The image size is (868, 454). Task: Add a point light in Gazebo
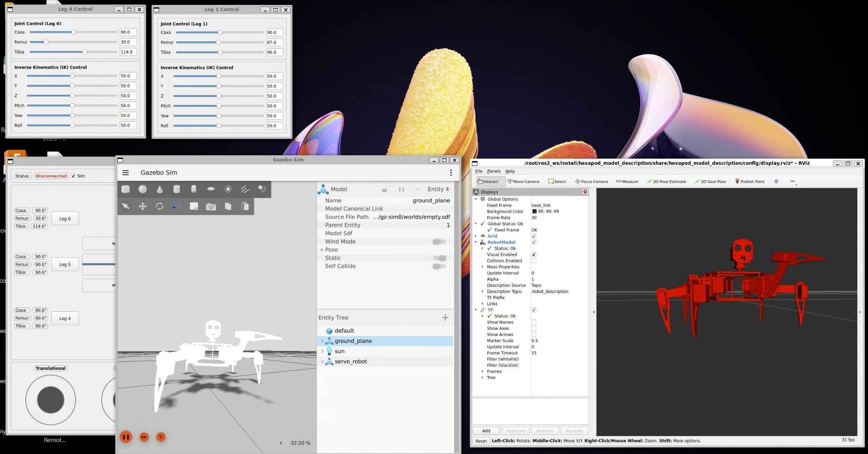(228, 189)
